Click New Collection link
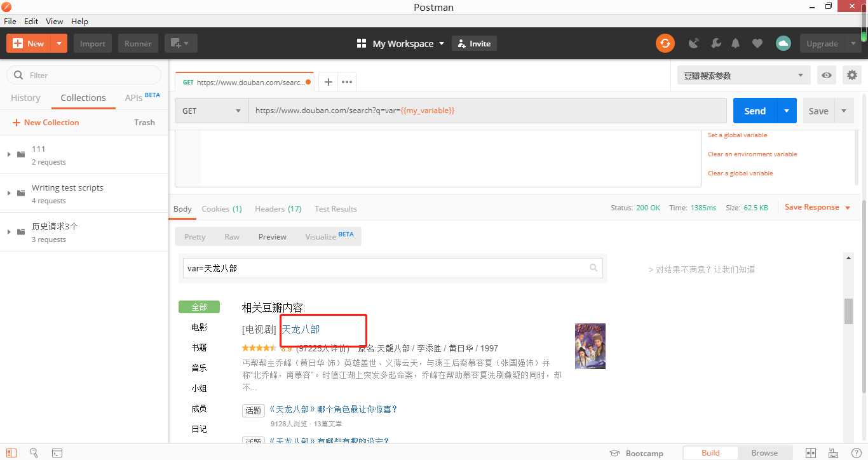The height and width of the screenshot is (460, 868). click(46, 122)
